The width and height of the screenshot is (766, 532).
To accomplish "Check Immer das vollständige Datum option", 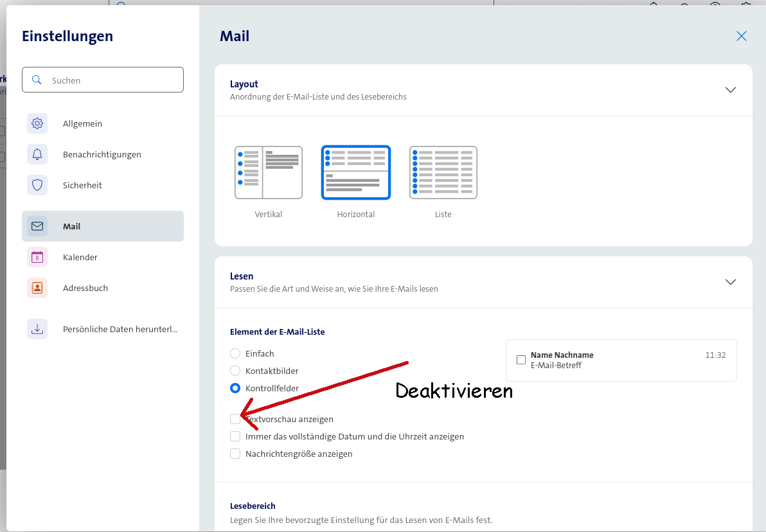I will click(235, 436).
